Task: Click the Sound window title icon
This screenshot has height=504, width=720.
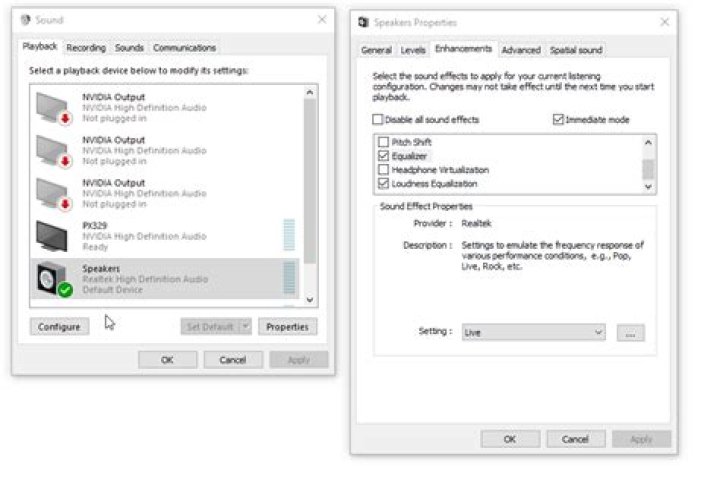Action: 26,20
